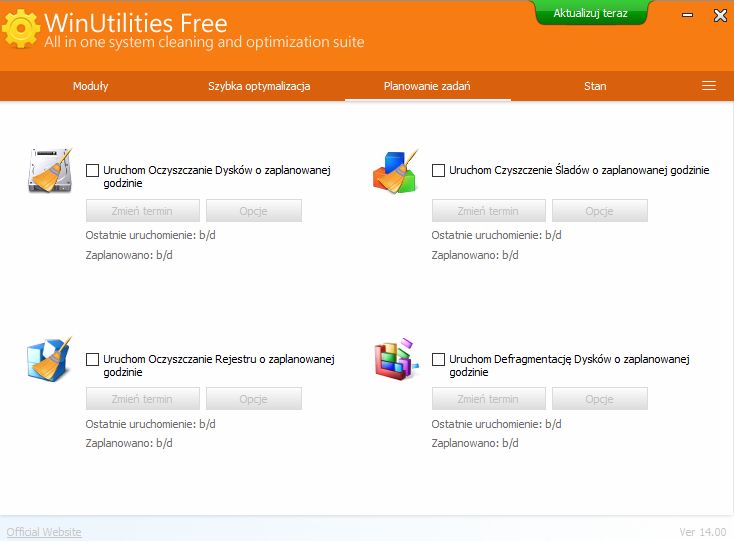The width and height of the screenshot is (734, 541).
Task: Click the Disk Cleaner broom-and-drive icon
Action: coord(51,170)
